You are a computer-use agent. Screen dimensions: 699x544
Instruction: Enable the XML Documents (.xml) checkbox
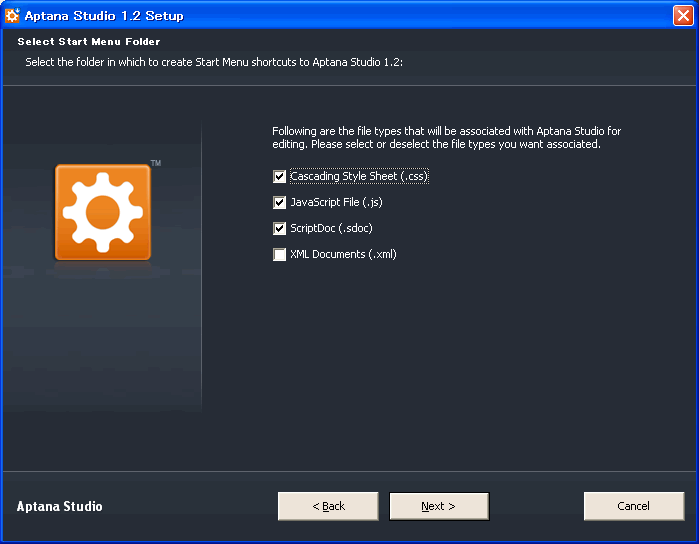tap(279, 255)
